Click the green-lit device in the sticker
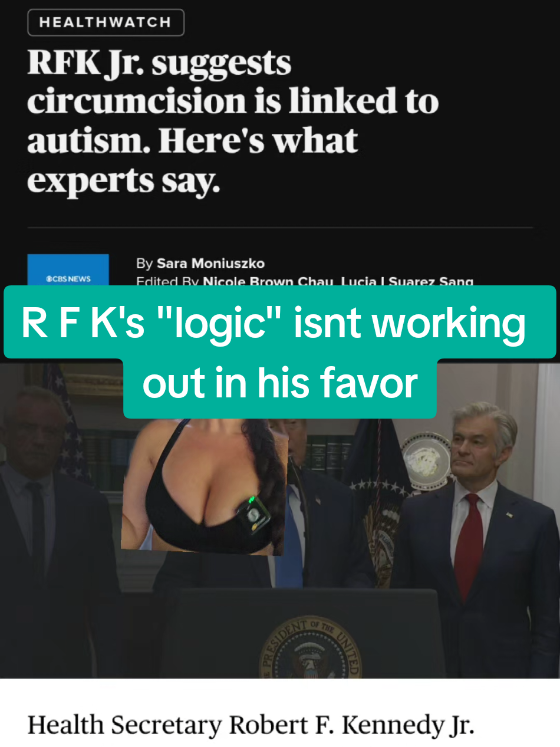The image size is (560, 747). 254,517
